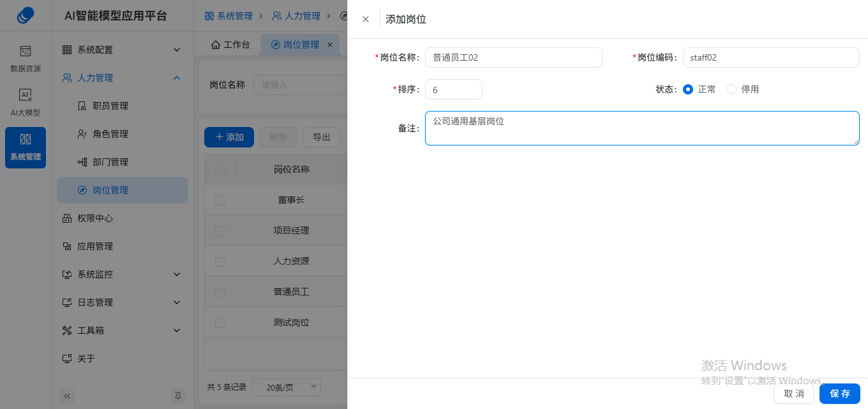The width and height of the screenshot is (868, 409).
Task: Check the 测试岗位 row checkbox
Action: 220,323
